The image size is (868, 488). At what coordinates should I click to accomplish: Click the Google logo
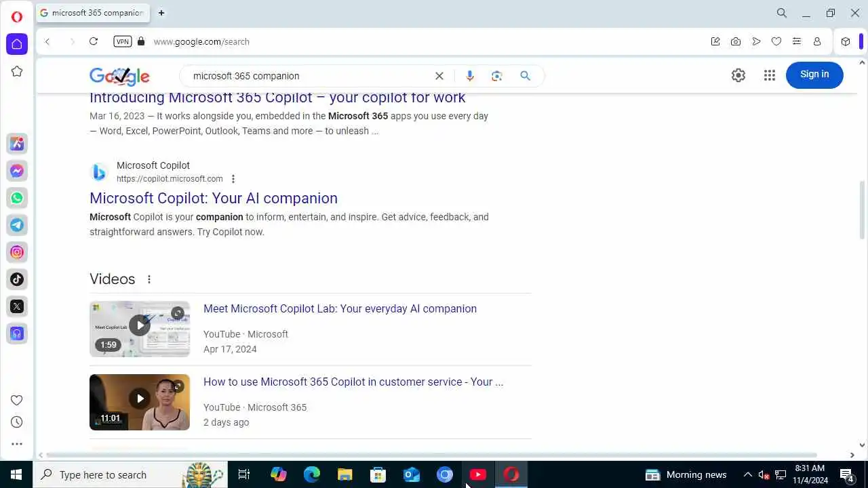pos(119,76)
